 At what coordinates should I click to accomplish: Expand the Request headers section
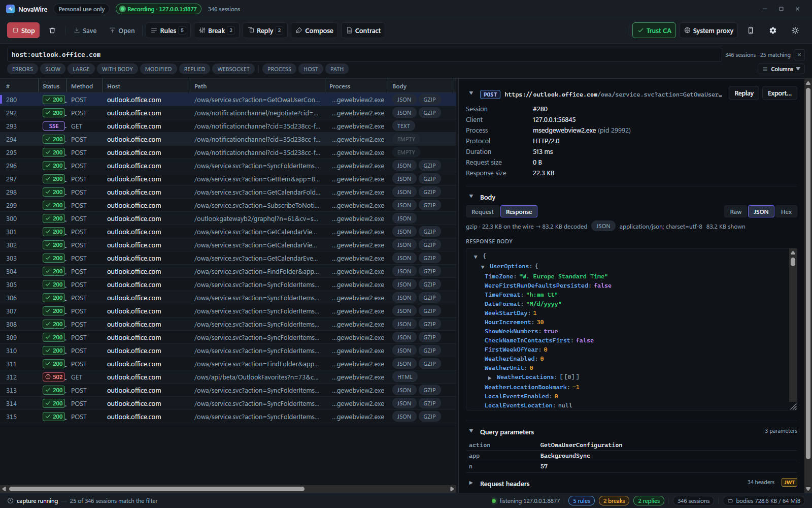(471, 483)
